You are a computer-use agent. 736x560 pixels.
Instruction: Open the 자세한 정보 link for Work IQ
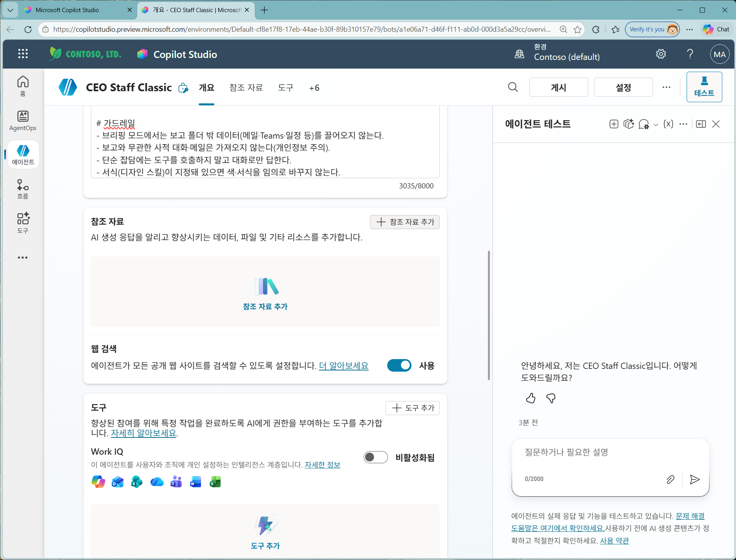point(323,465)
